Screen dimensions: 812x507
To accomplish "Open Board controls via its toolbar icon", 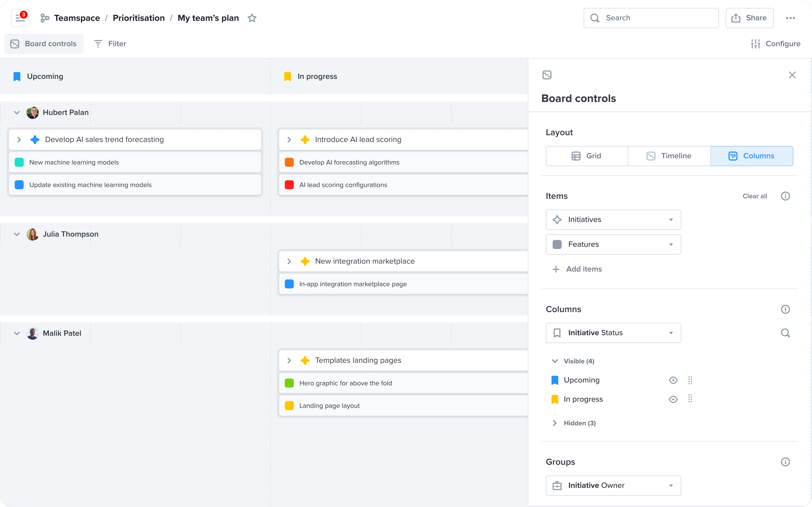I will point(14,44).
